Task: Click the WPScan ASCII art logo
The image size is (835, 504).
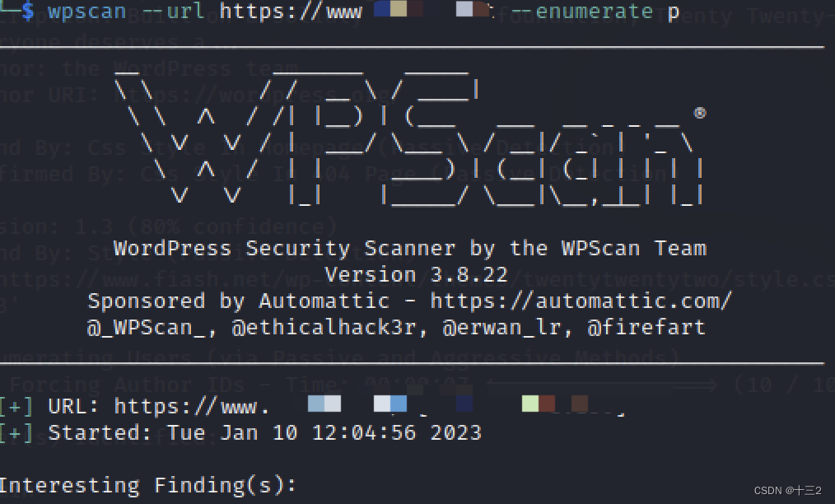Action: pyautogui.click(x=408, y=138)
